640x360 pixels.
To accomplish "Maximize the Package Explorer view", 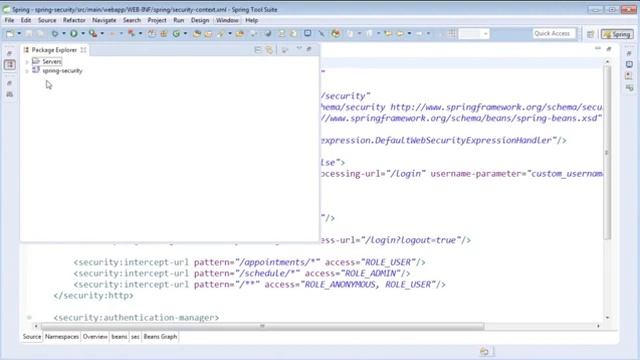I will coord(309,49).
